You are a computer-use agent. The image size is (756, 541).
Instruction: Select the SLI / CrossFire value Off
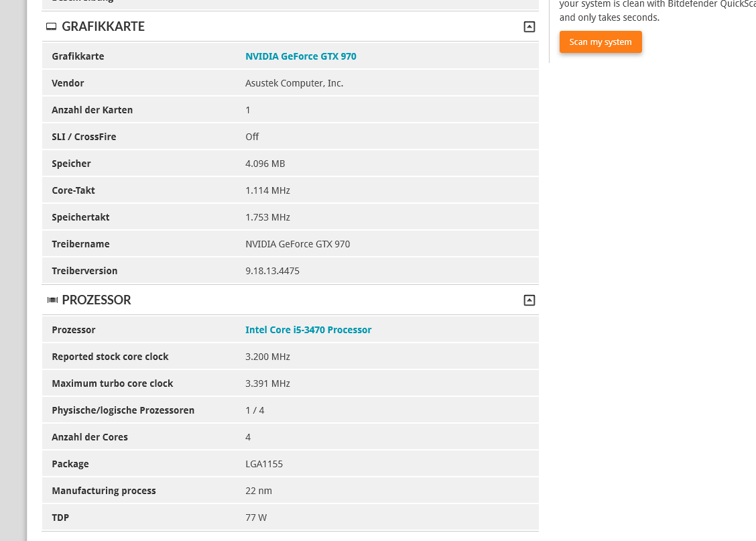click(x=252, y=137)
